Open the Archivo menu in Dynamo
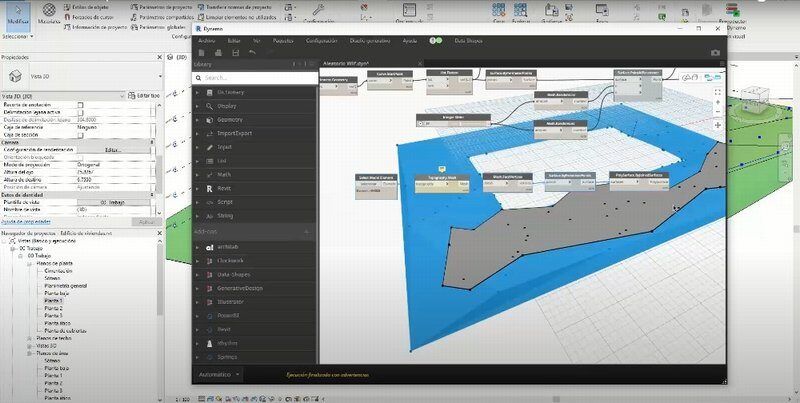Image resolution: width=800 pixels, height=403 pixels. coord(206,40)
